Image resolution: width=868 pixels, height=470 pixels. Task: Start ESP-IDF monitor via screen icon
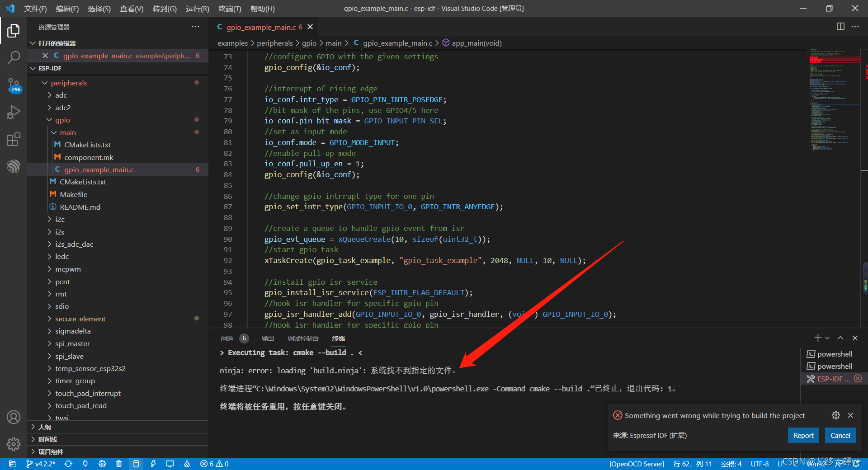click(x=170, y=464)
